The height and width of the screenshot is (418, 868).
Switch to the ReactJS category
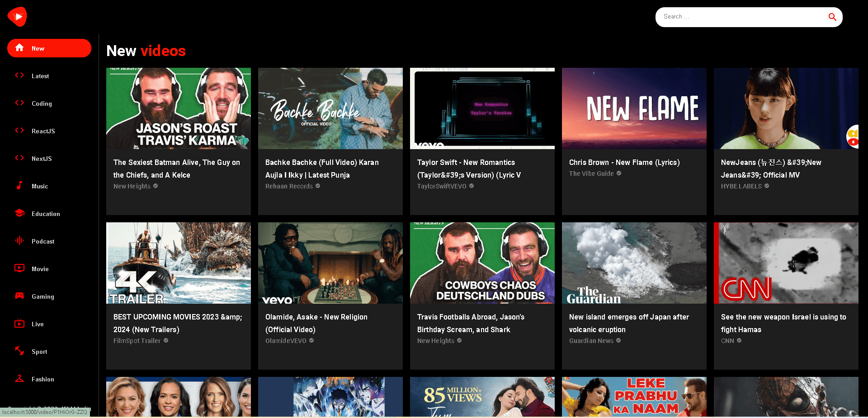(49, 131)
